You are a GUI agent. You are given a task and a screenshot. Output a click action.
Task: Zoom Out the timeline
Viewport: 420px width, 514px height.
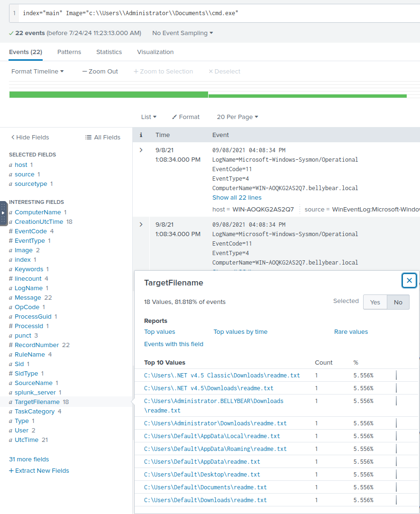[100, 72]
